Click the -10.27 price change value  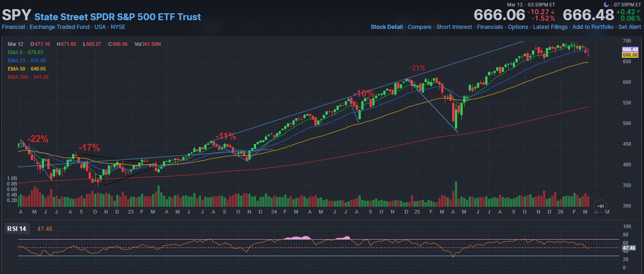(539, 11)
